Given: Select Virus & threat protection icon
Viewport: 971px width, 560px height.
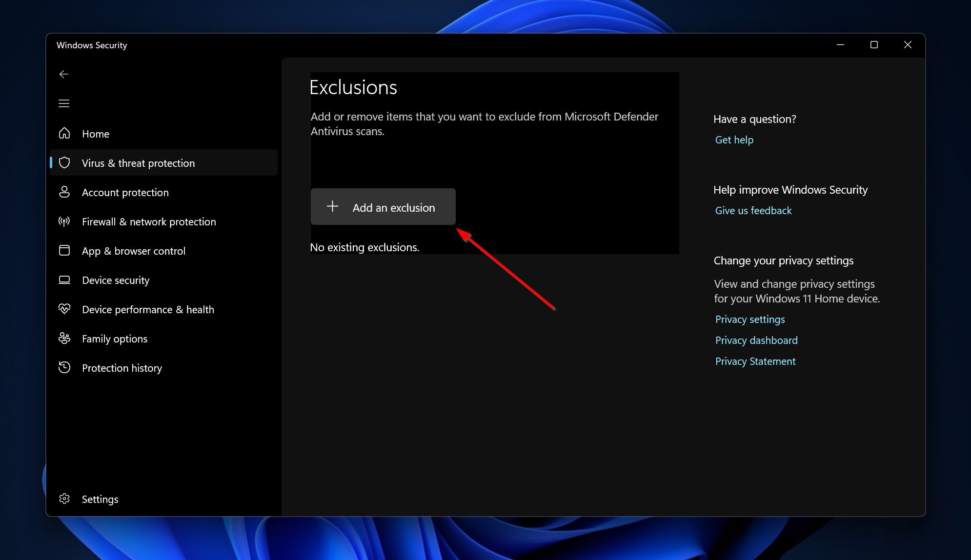Looking at the screenshot, I should 64,162.
